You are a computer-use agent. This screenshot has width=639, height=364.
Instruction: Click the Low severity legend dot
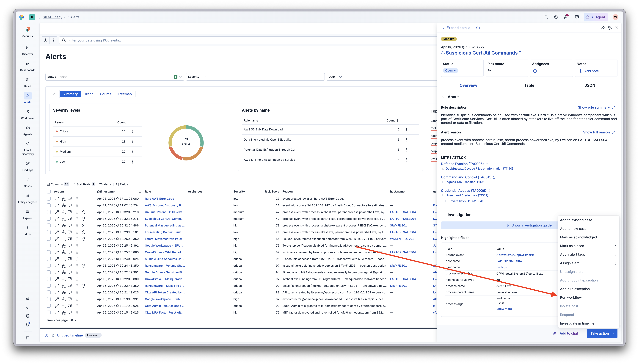point(57,162)
